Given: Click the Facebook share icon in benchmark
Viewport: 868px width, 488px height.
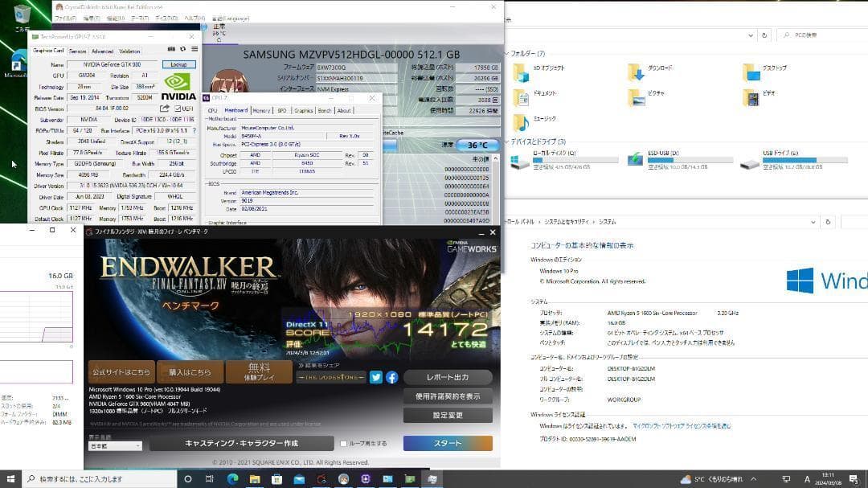Looking at the screenshot, I should 391,377.
